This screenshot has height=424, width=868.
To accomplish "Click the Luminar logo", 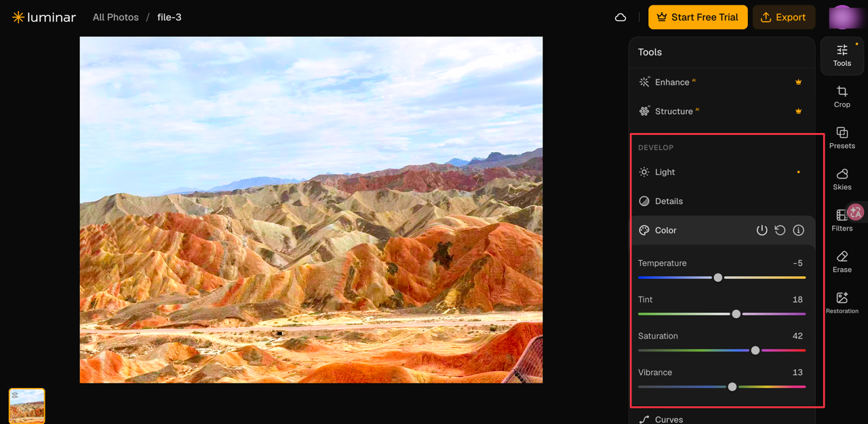I will coord(44,17).
